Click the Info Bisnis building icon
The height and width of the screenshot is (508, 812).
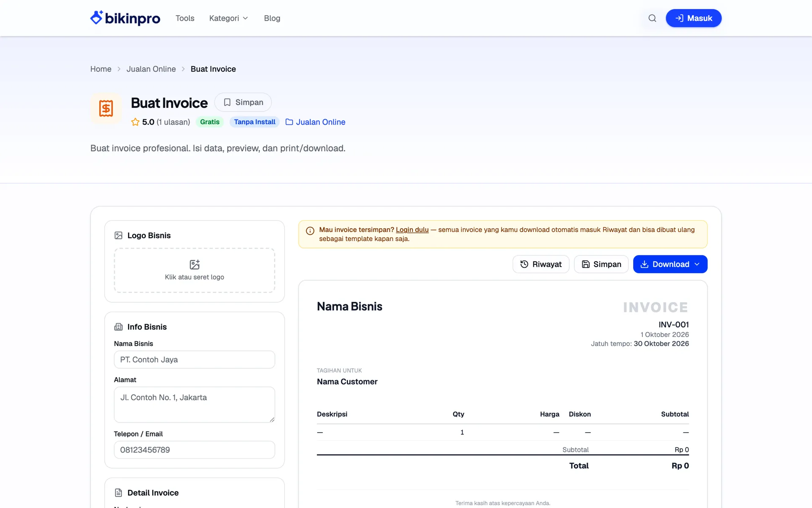pos(118,327)
